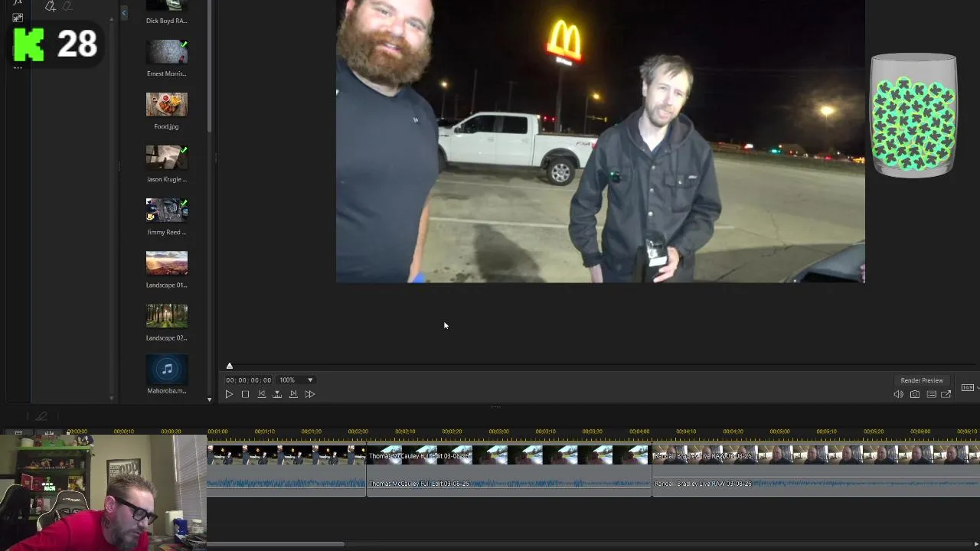Click the more rooms ellipsis icon
This screenshot has width=980, height=551.
click(x=18, y=68)
